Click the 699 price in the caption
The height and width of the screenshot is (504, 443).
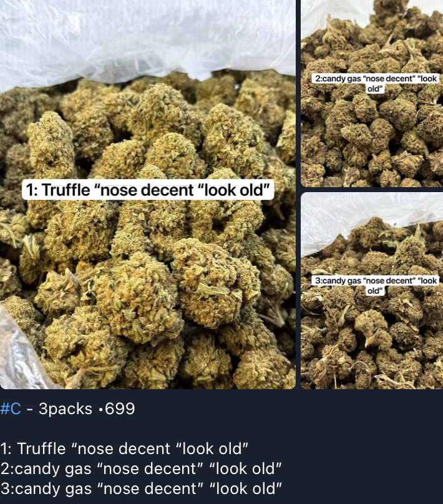point(120,409)
